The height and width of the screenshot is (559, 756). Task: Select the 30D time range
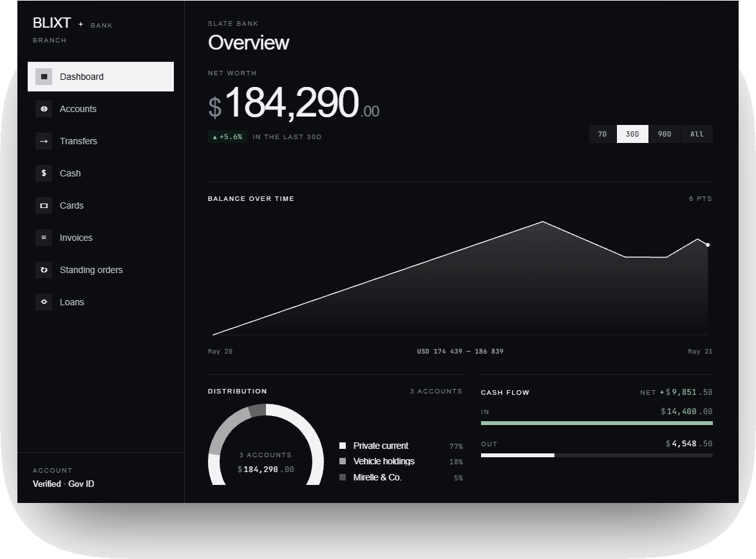click(632, 134)
